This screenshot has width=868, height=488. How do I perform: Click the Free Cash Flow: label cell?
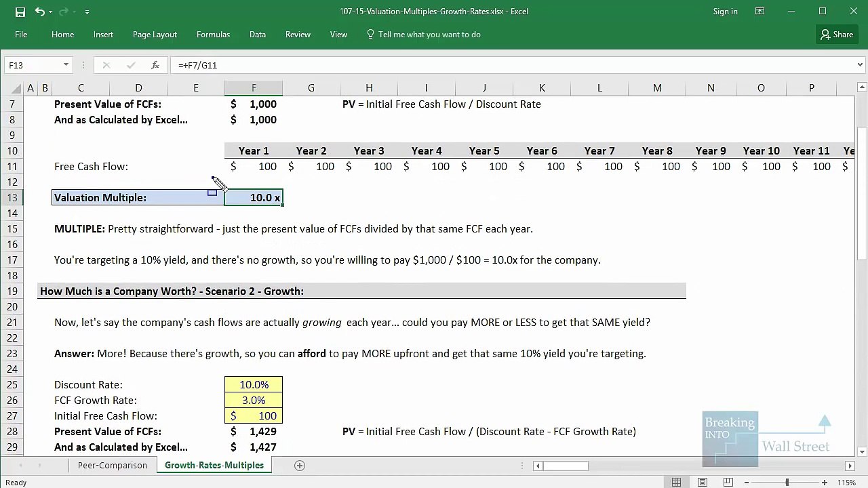click(x=91, y=167)
